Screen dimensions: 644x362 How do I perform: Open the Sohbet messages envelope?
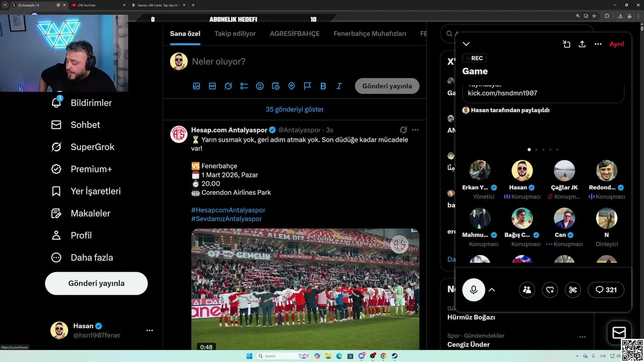(x=56, y=125)
